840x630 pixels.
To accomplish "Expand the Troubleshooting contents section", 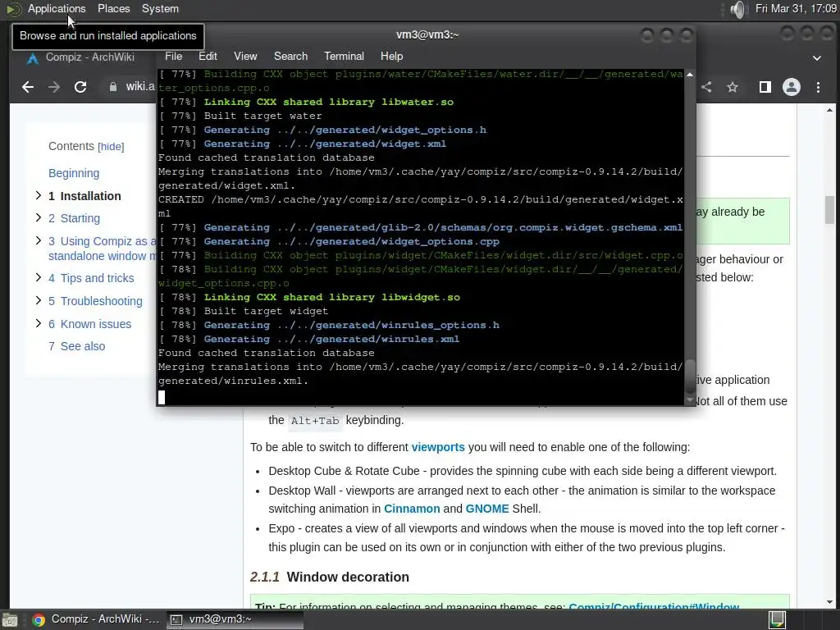I will pos(38,300).
